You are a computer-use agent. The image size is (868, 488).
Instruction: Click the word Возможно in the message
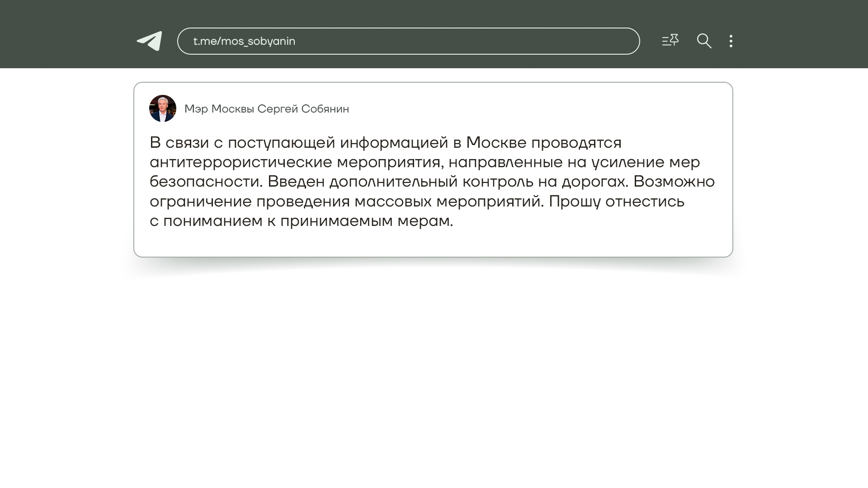[x=674, y=182]
